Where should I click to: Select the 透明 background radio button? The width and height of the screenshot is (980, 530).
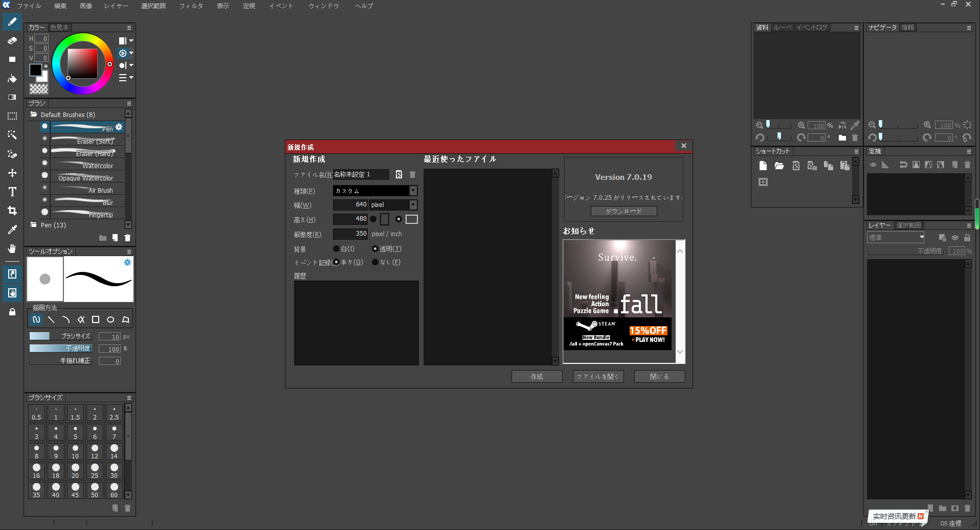click(376, 249)
